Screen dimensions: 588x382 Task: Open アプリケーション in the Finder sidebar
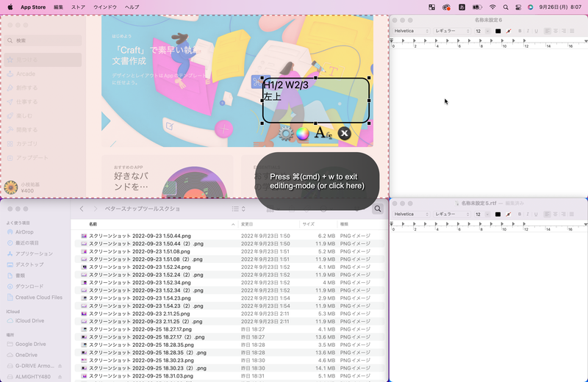35,253
